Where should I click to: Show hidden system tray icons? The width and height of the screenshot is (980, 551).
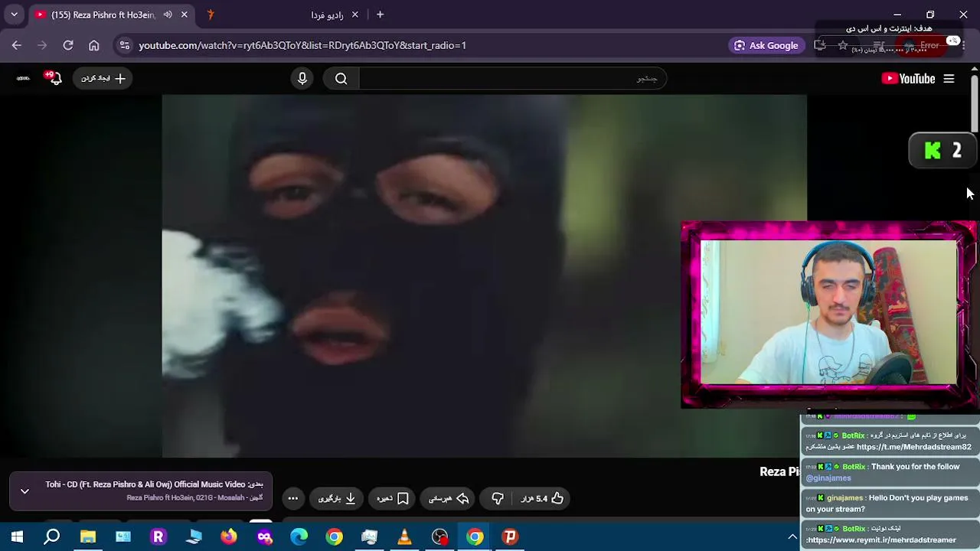(792, 536)
